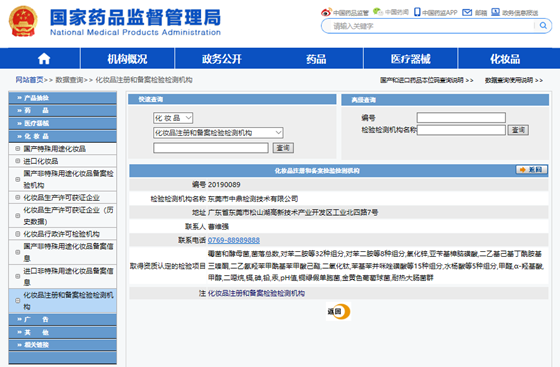Open the 中国药监APP phone icon

tap(417, 12)
